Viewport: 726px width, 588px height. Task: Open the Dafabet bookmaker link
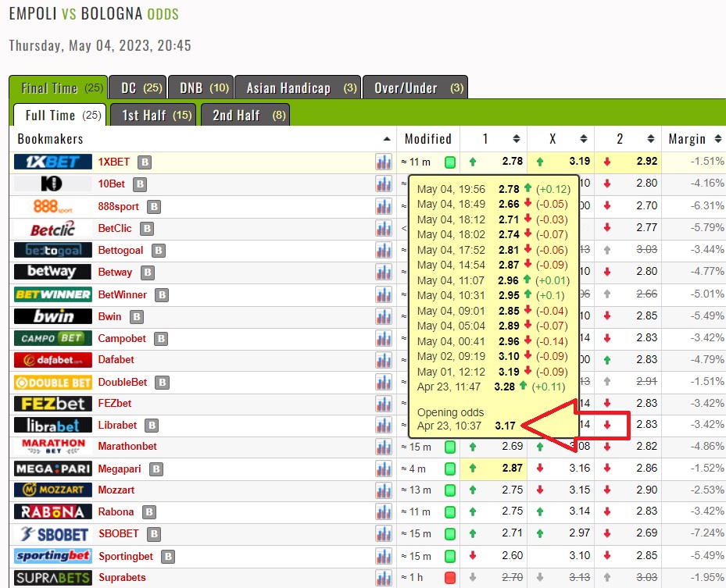pos(116,359)
